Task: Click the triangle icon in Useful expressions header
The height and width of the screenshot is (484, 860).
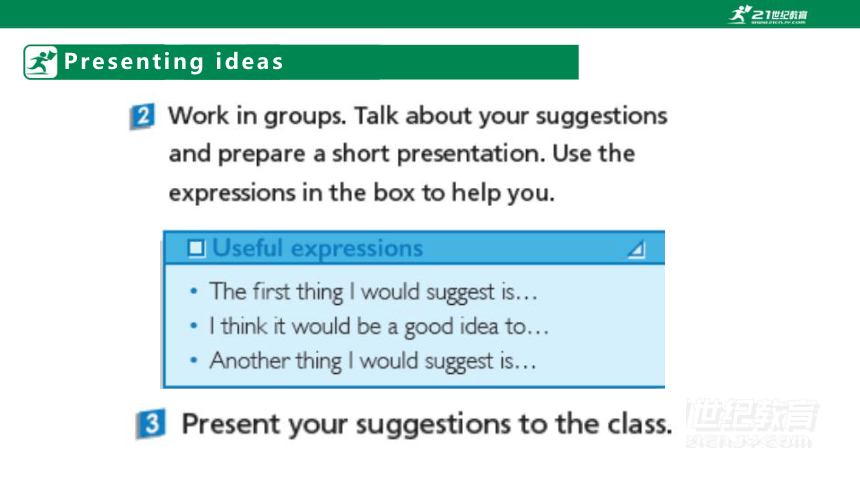Action: [636, 249]
